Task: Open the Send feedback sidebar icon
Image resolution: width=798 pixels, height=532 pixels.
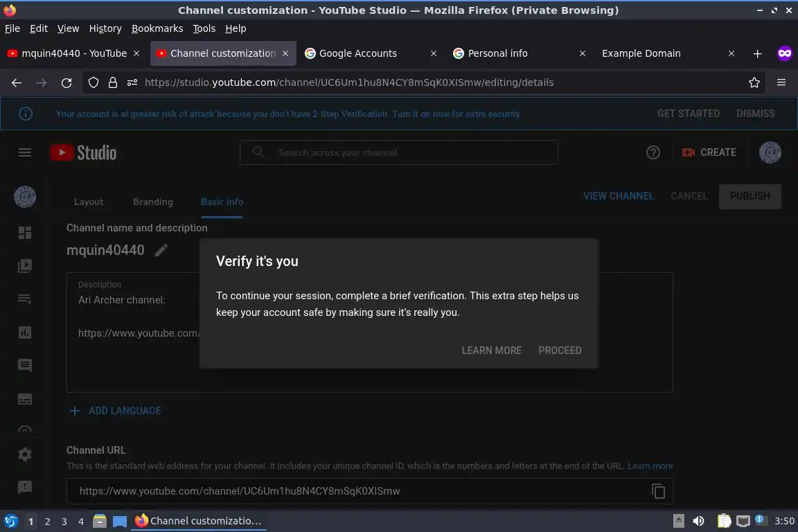Action: (24, 487)
